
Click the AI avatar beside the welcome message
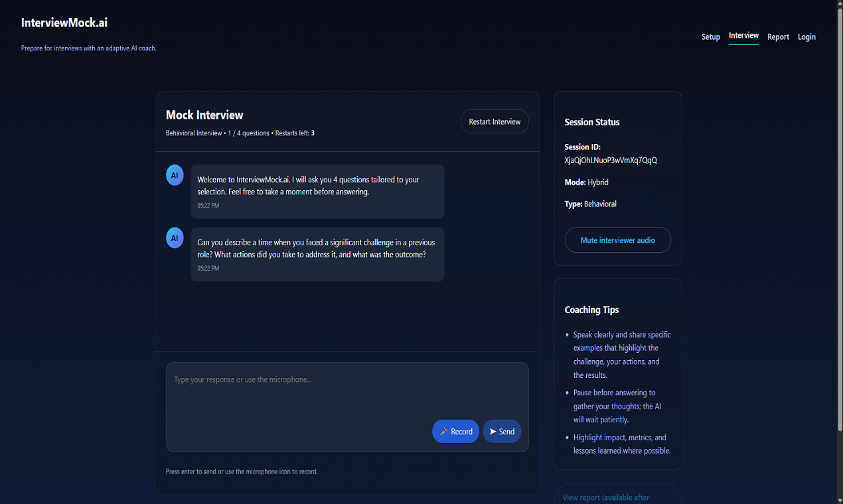tap(175, 176)
